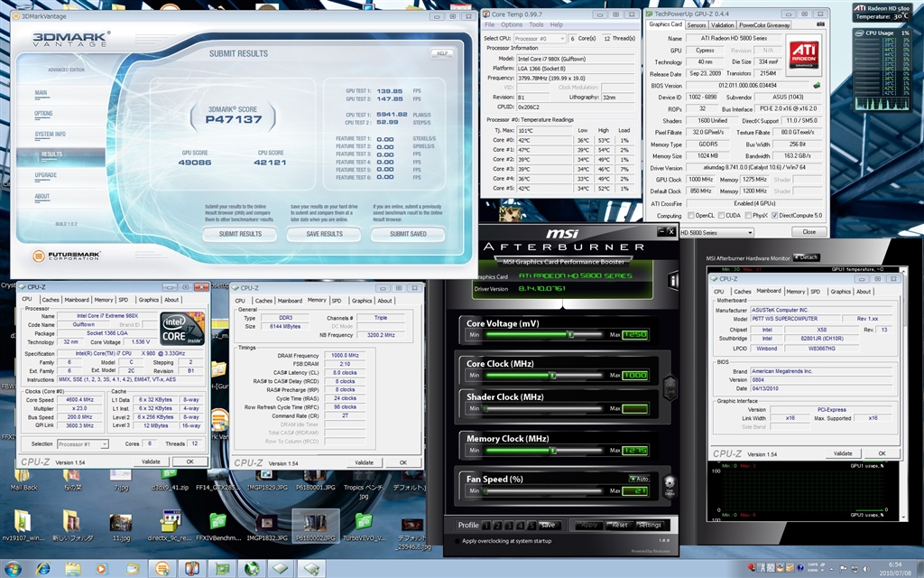Select Afterburner profile slot 1
Screen dimensions: 924x578
tap(487, 525)
